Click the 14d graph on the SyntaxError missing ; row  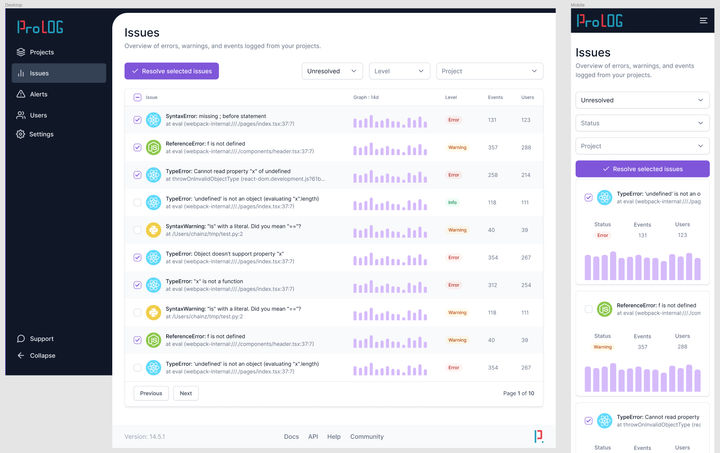tap(390, 122)
